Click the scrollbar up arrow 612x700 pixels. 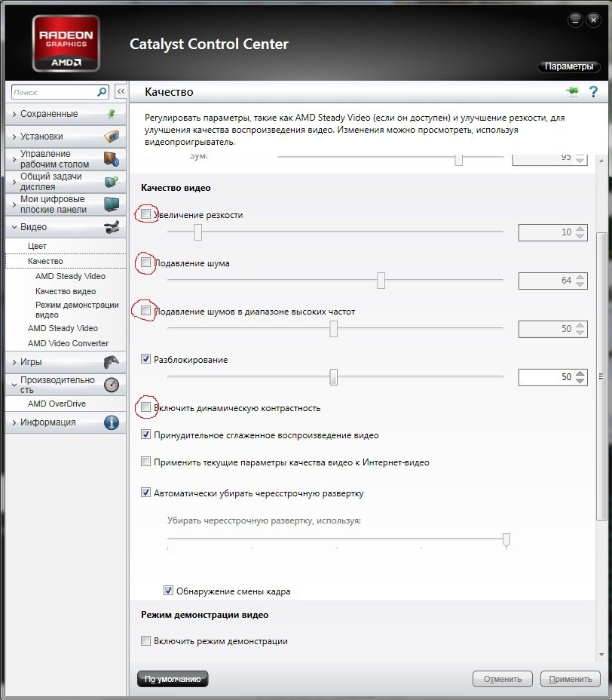601,160
